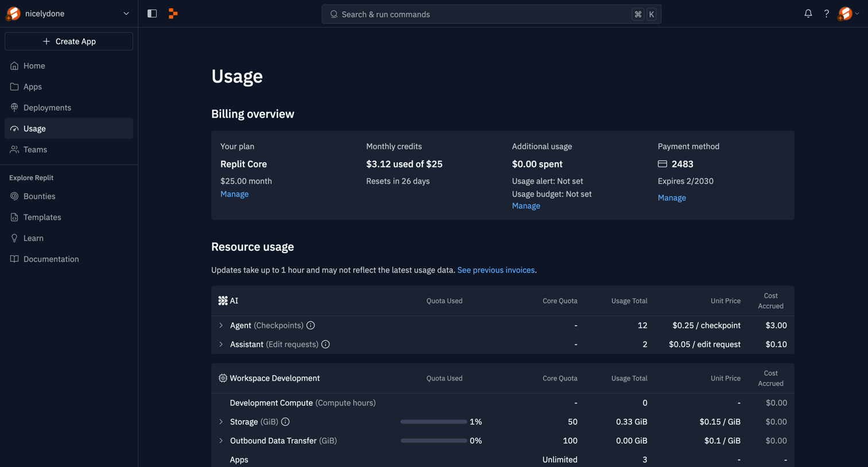Image resolution: width=868 pixels, height=467 pixels.
Task: Click the Create App button
Action: click(69, 41)
